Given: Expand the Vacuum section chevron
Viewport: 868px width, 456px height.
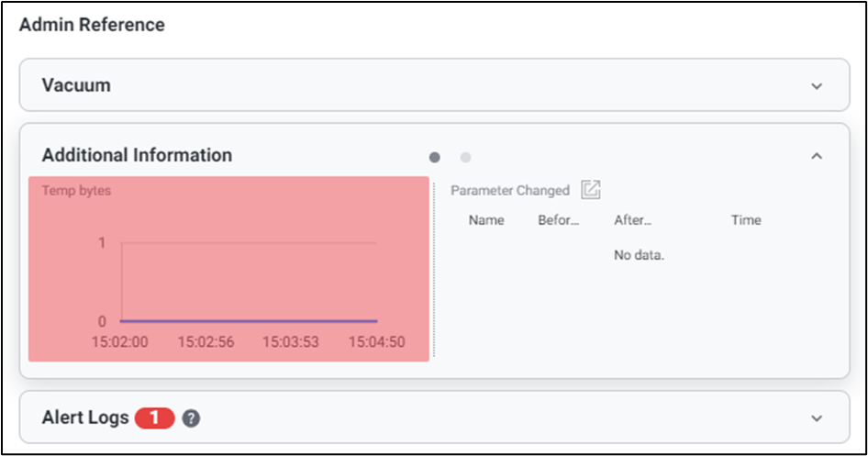Looking at the screenshot, I should click(x=817, y=86).
